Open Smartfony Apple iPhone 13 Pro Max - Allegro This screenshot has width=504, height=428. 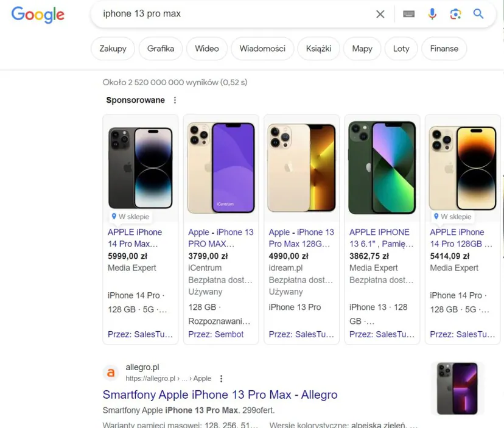coord(220,395)
